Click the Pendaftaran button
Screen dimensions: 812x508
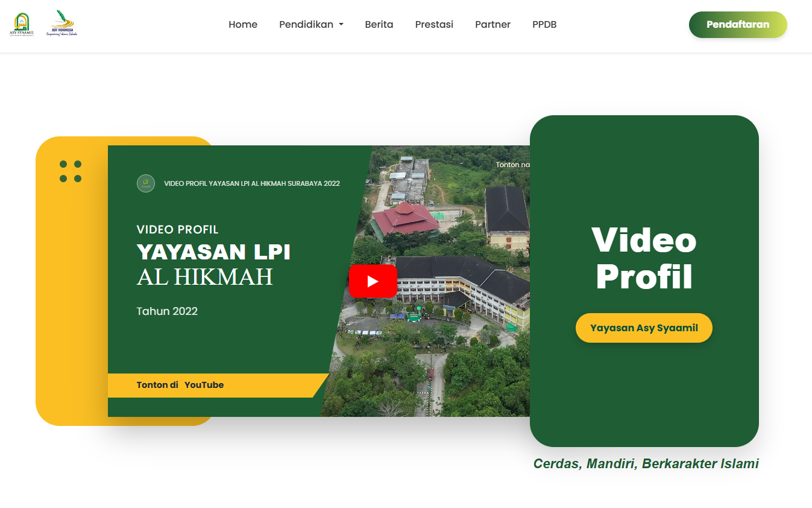pos(738,25)
